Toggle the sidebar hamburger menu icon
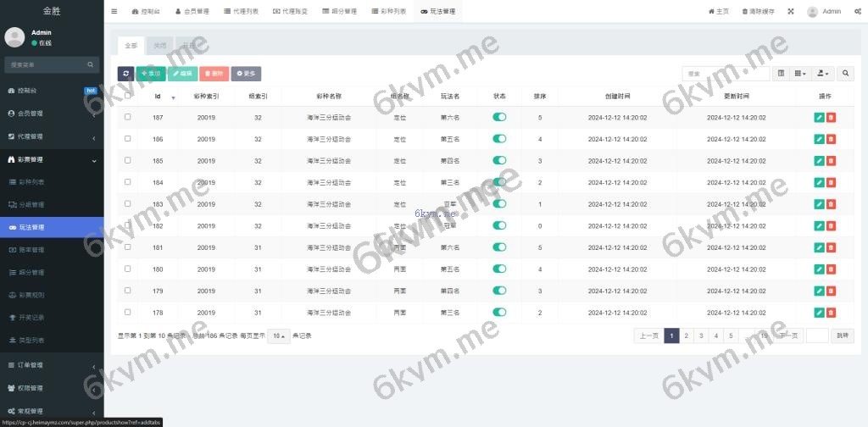The width and height of the screenshot is (868, 427). pos(114,12)
